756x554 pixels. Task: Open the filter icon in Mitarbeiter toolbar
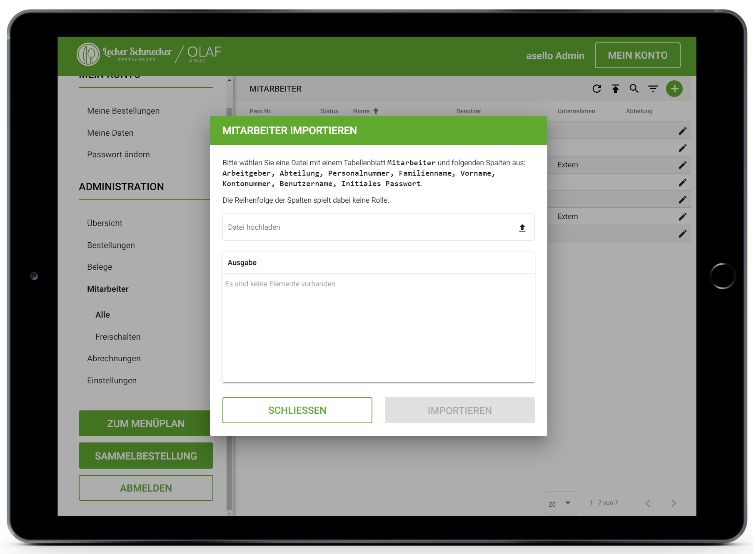point(653,89)
